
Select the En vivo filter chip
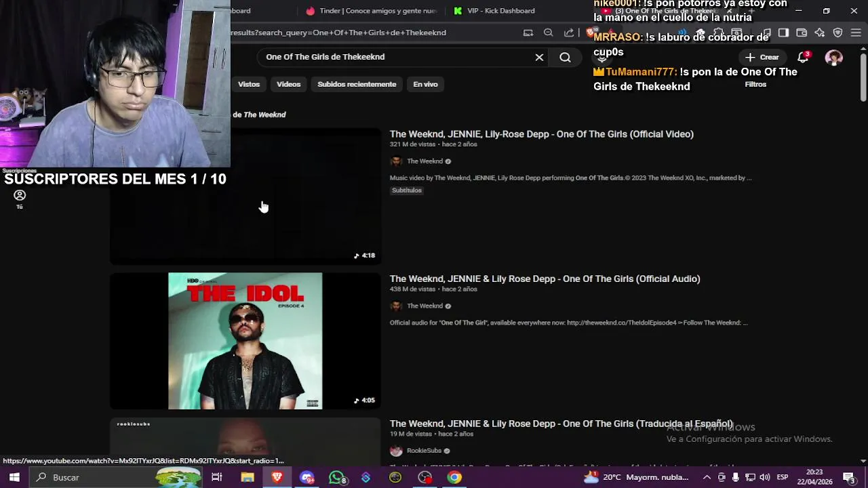pos(425,84)
